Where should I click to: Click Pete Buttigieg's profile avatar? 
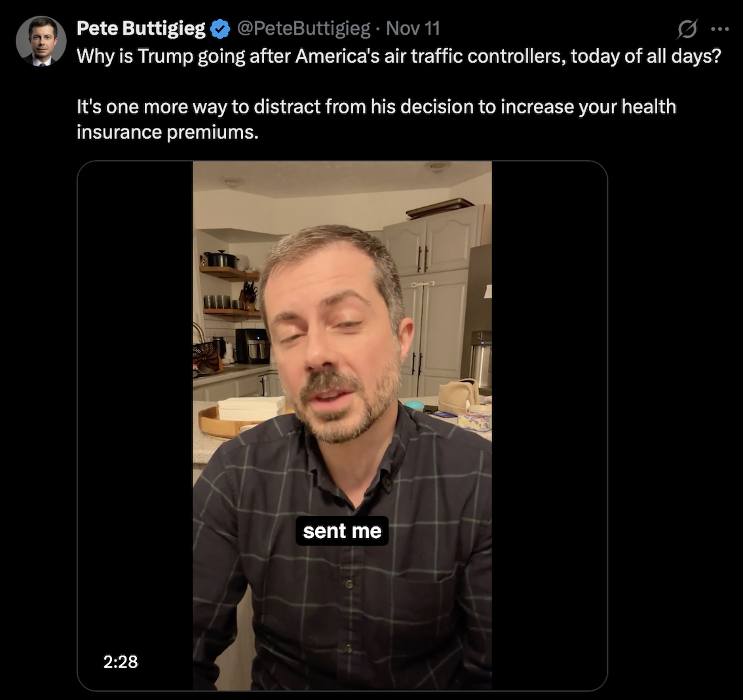tap(41, 41)
